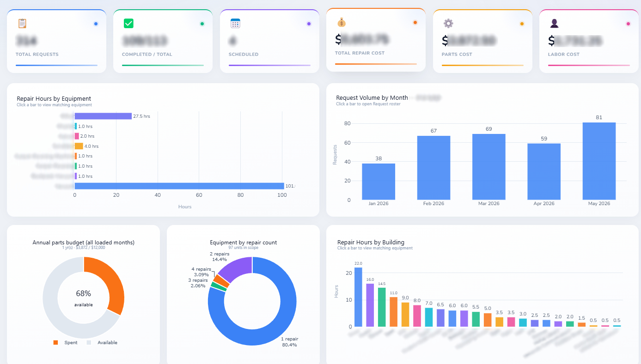
Task: Click the green checkmark icon on Completed card
Action: [x=128, y=24]
